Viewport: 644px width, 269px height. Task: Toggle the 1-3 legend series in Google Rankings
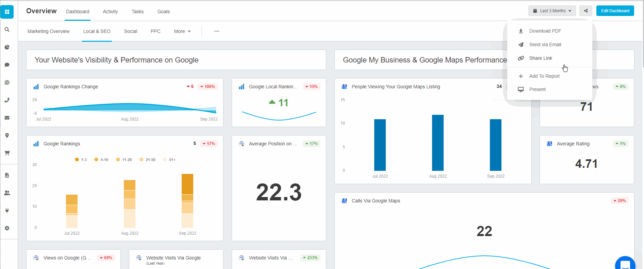[x=81, y=160]
